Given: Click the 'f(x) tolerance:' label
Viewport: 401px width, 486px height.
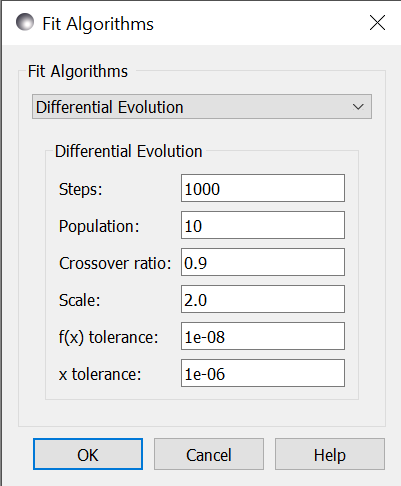Looking at the screenshot, I should pyautogui.click(x=108, y=337).
